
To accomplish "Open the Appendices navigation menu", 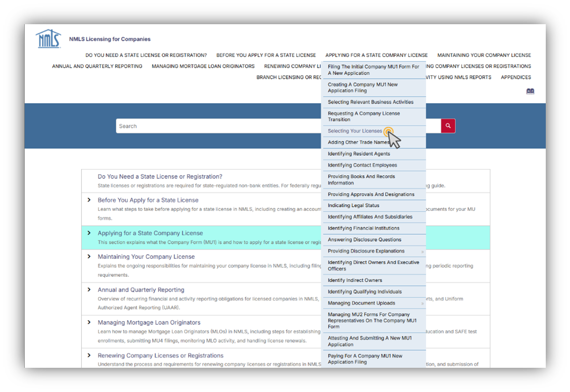I will point(516,77).
